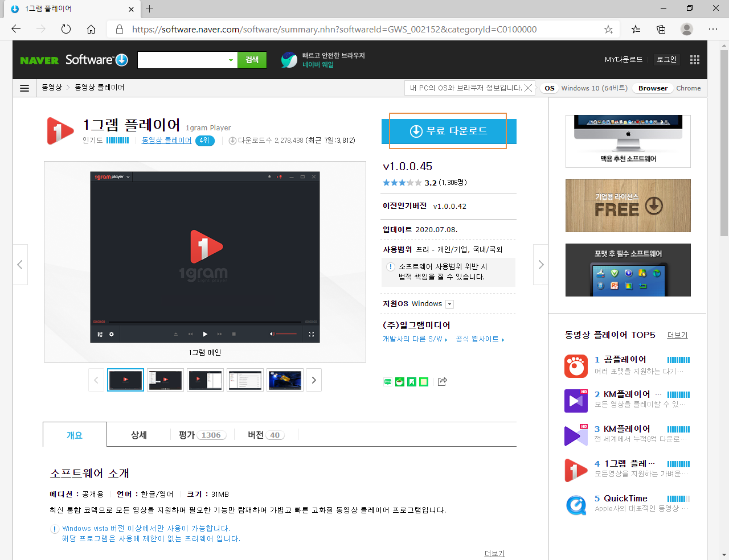
Task: Click the 맥용 추천 소프트웨어 banner
Action: tap(628, 141)
